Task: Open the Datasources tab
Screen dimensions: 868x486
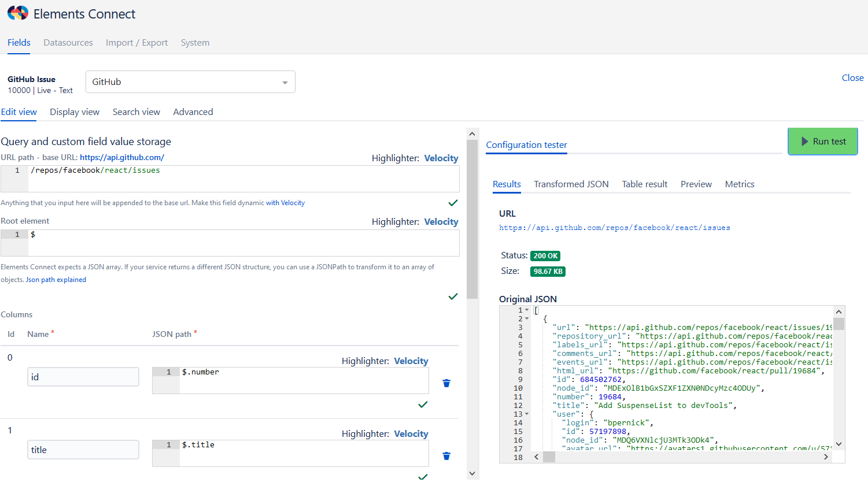Action: click(68, 43)
